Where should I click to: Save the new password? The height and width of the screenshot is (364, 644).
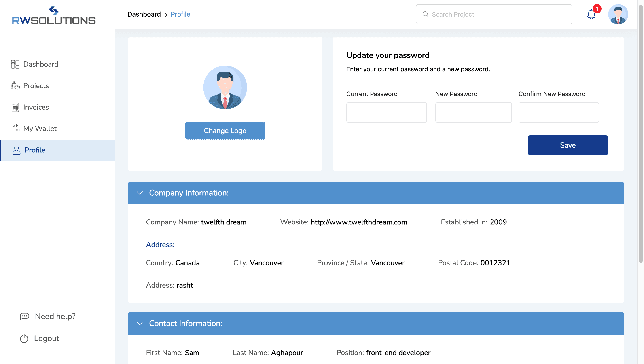tap(568, 145)
